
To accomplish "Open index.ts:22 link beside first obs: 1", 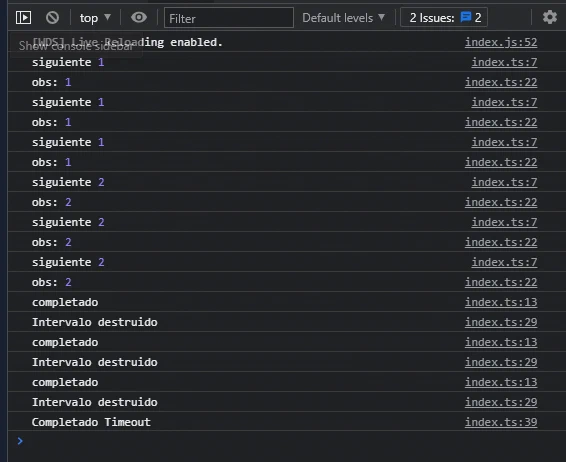I will (501, 82).
